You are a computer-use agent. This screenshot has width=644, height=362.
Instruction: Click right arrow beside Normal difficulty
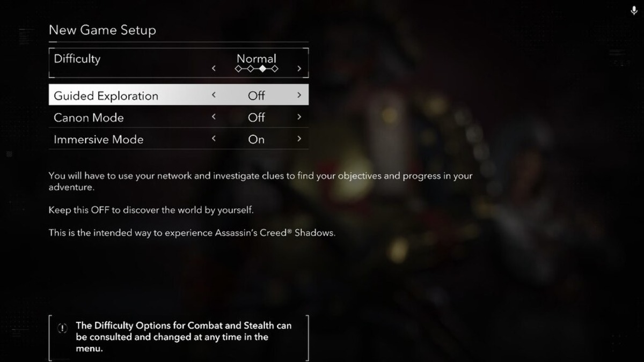click(299, 69)
